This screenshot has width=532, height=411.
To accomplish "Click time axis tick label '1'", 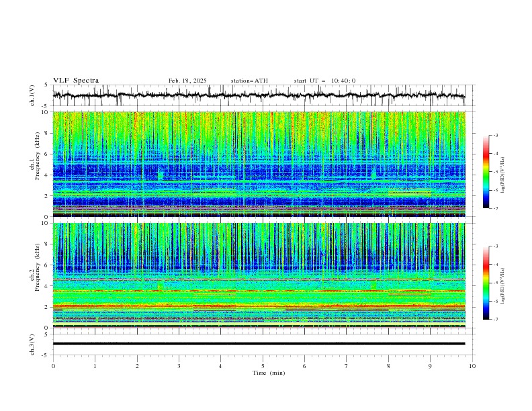I will point(95,366).
